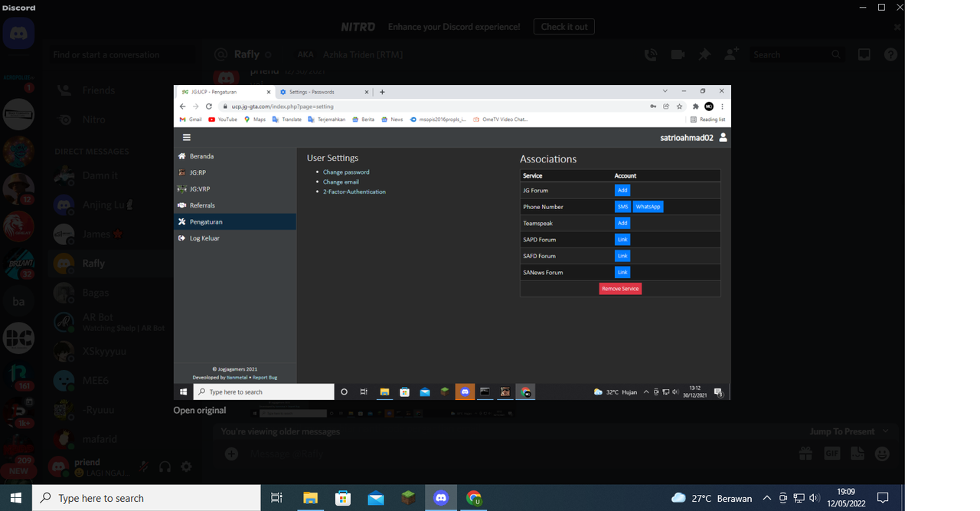Open the server icon with 161 badge
980x511 pixels.
coord(18,375)
